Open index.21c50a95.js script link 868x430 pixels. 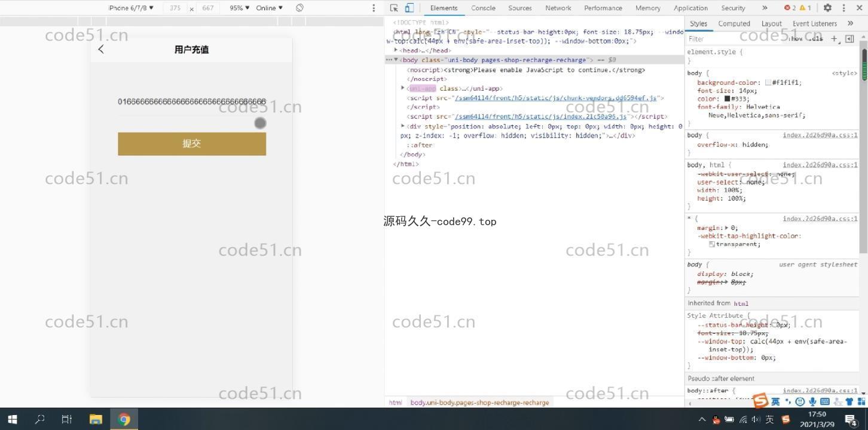click(541, 116)
